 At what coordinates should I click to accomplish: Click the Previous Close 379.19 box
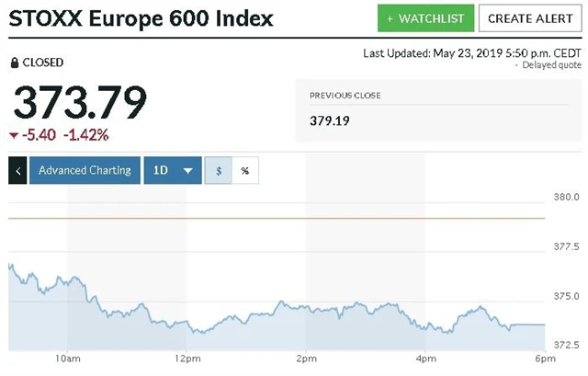(x=437, y=108)
